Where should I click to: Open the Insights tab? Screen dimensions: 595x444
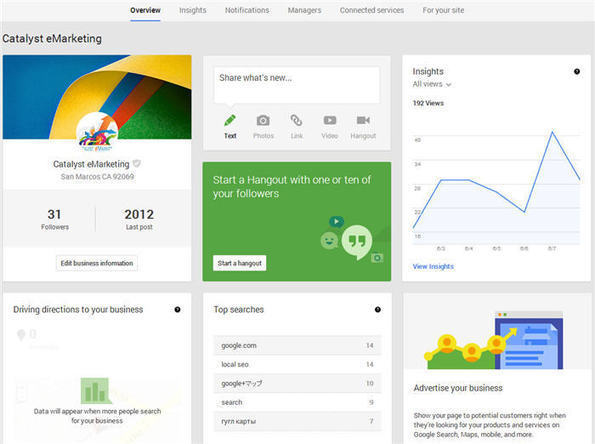pyautogui.click(x=193, y=10)
